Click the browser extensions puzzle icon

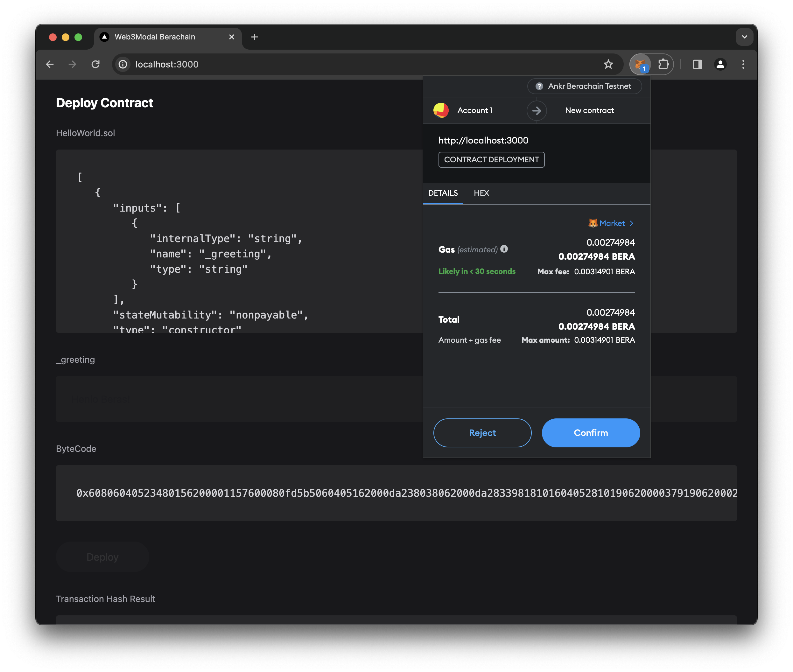[x=664, y=64]
